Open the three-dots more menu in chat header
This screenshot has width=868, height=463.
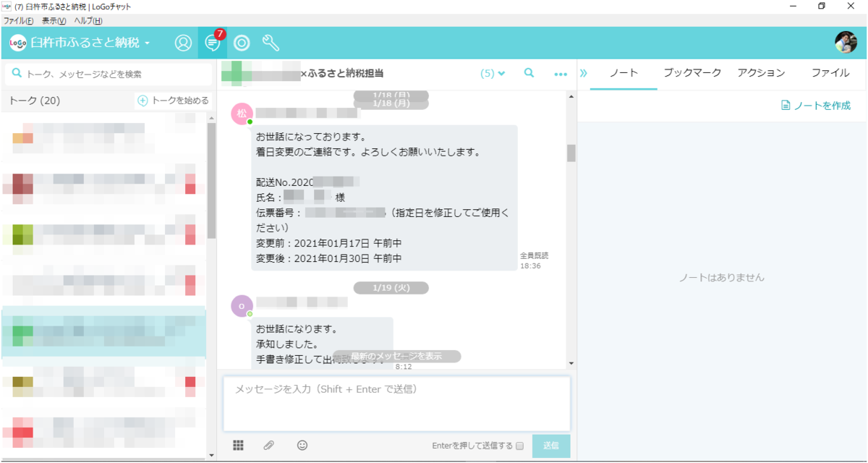coord(561,74)
